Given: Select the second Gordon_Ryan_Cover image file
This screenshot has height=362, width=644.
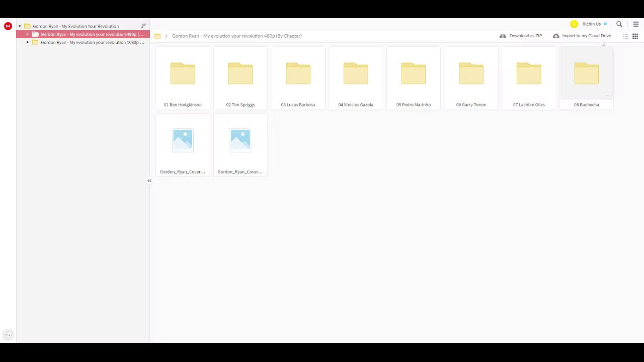Looking at the screenshot, I should click(240, 146).
